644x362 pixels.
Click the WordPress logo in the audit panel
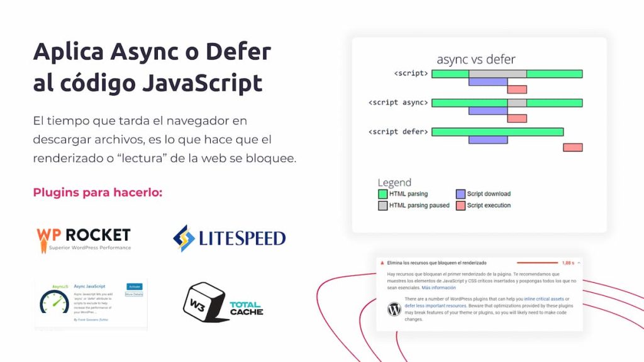[x=394, y=309]
